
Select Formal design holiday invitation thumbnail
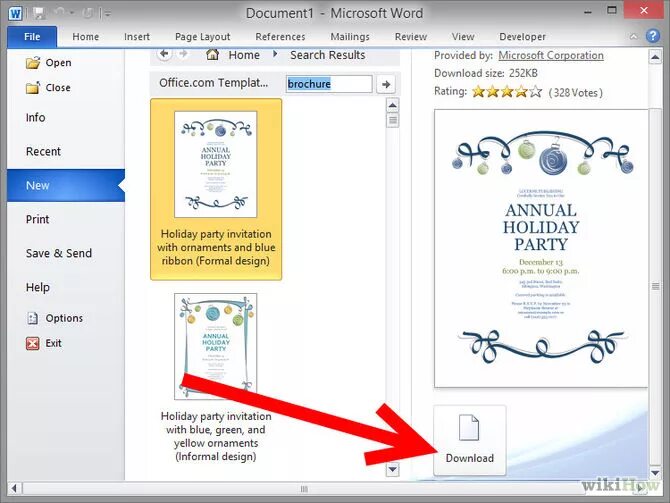point(216,189)
